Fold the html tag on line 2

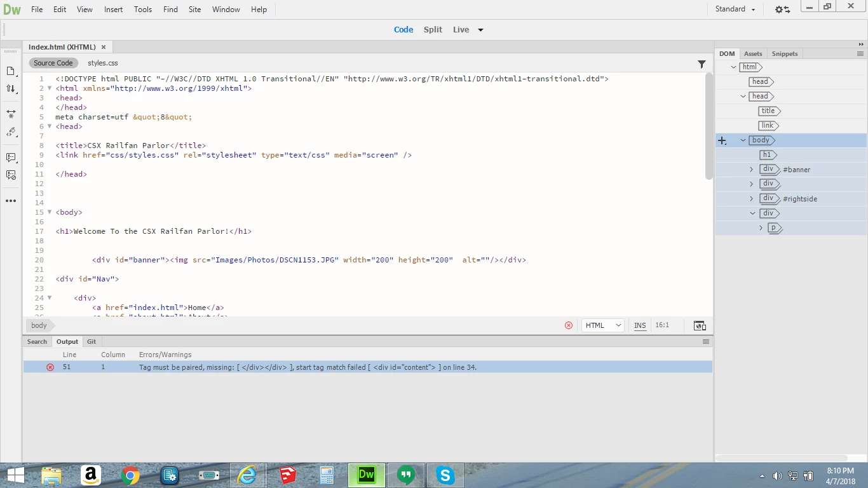(50, 88)
